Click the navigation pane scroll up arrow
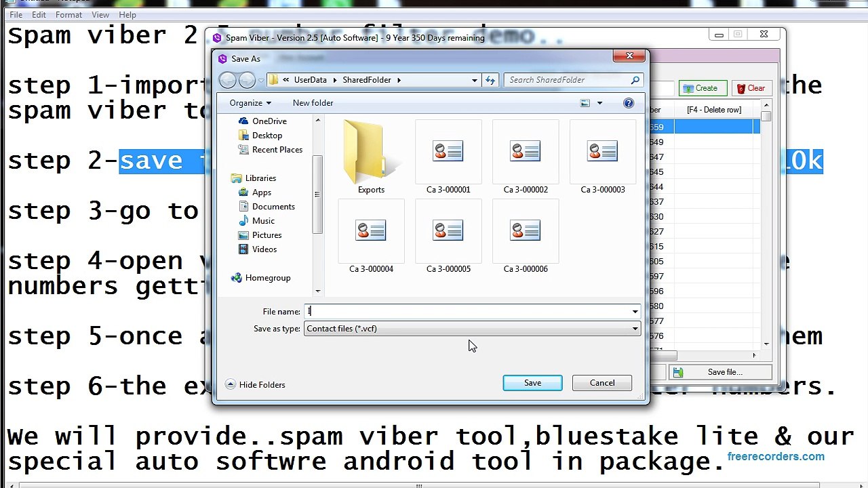 (317, 121)
